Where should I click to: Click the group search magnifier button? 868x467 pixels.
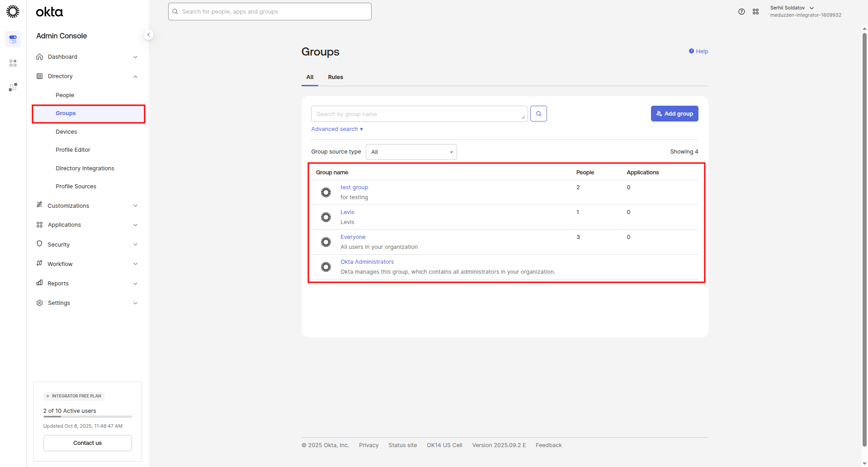(538, 114)
